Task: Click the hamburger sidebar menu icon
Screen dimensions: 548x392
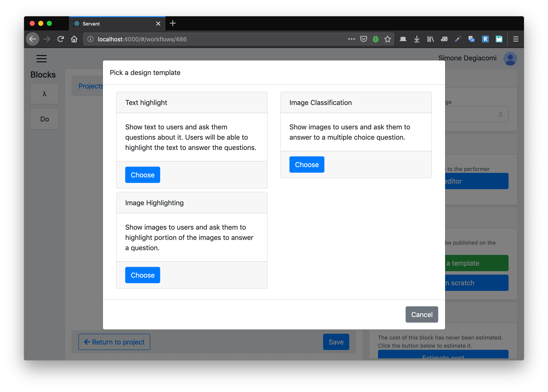Action: (42, 59)
